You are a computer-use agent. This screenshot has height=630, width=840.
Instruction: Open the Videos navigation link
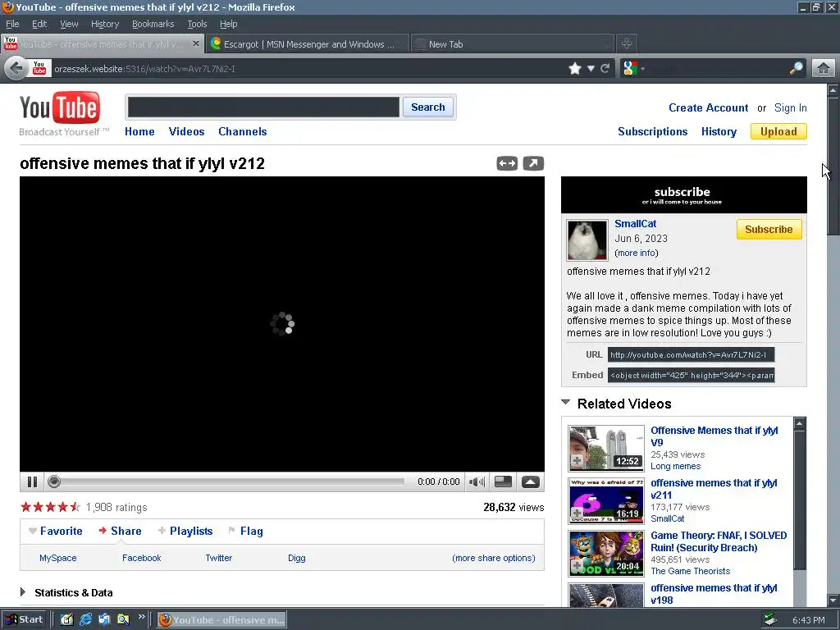coord(186,132)
